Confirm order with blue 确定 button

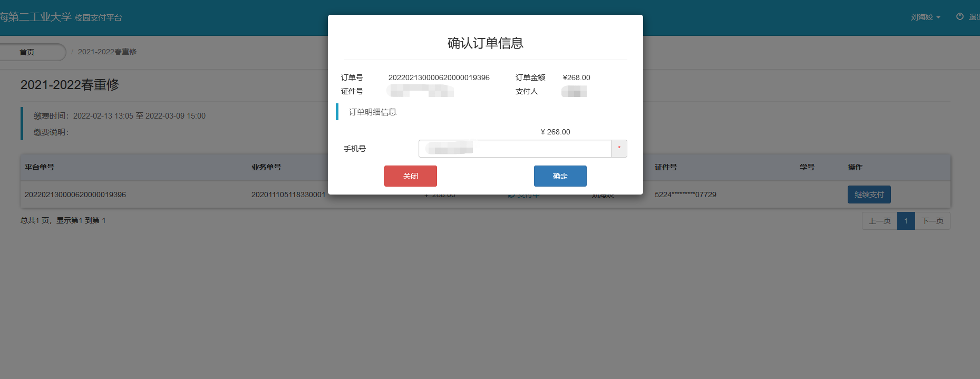pos(560,176)
